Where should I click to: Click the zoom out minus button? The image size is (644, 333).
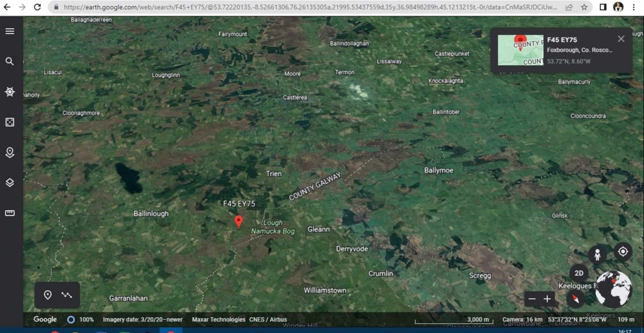coord(532,299)
